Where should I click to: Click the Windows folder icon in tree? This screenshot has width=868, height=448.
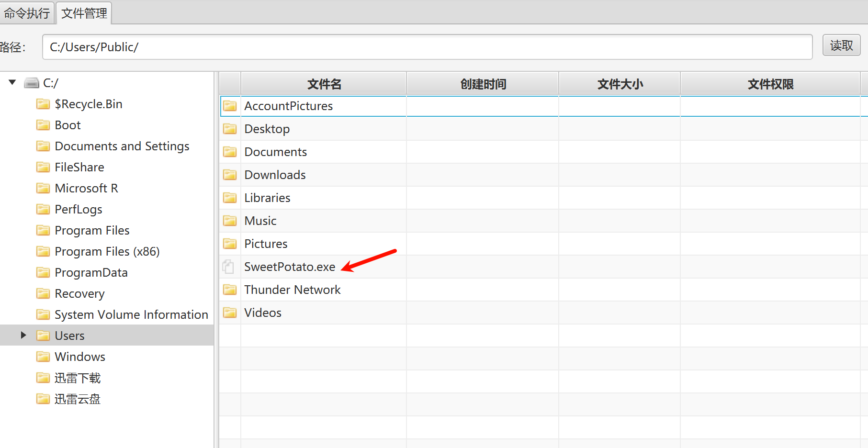pos(43,357)
